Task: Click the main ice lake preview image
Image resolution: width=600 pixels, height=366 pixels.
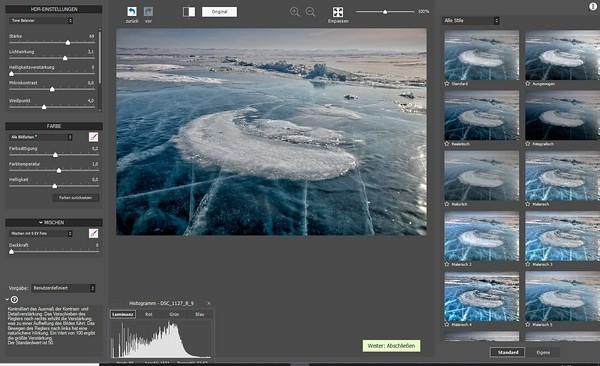Action: pos(271,131)
